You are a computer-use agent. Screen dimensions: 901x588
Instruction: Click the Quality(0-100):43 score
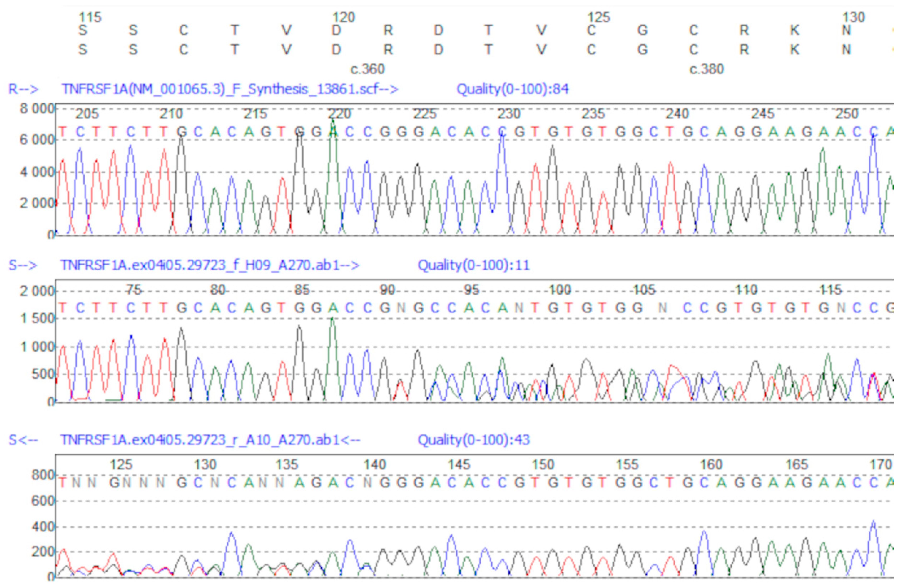point(473,440)
